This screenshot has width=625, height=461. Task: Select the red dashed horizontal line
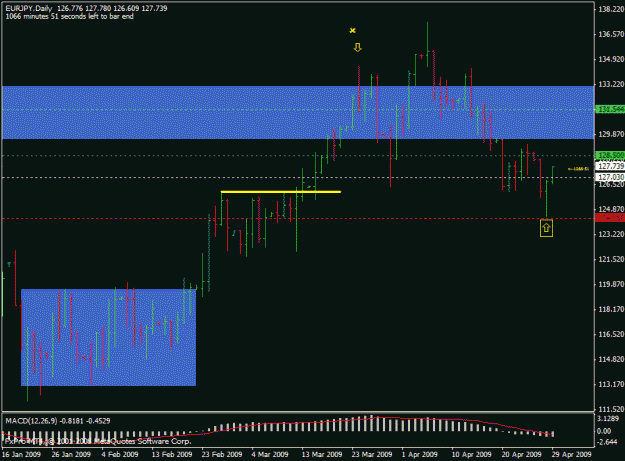point(298,218)
